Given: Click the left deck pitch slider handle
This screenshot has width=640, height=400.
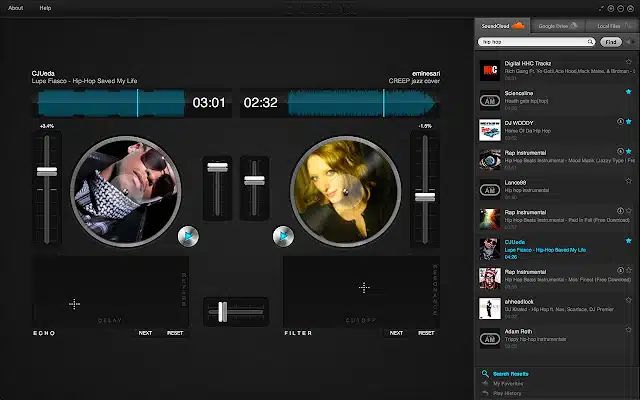Looking at the screenshot, I should [x=47, y=171].
